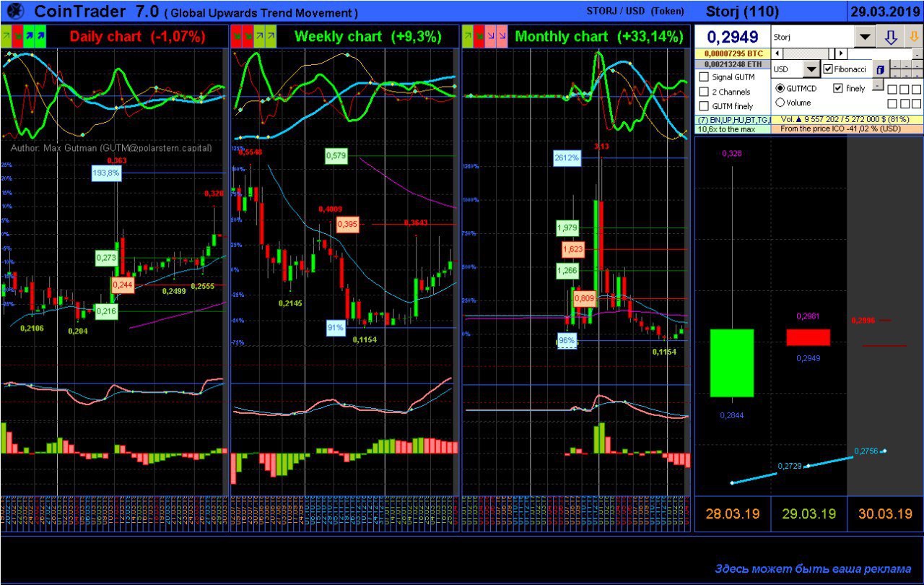Screen dimensions: 924x585
Task: Enable the GUTM finely checkbox
Action: 704,106
